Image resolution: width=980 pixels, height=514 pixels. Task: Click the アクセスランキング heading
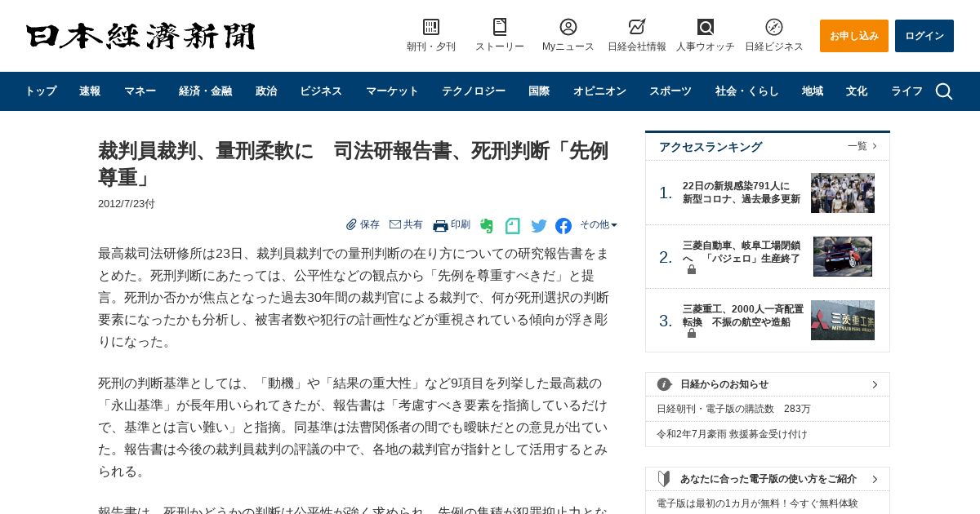point(710,147)
